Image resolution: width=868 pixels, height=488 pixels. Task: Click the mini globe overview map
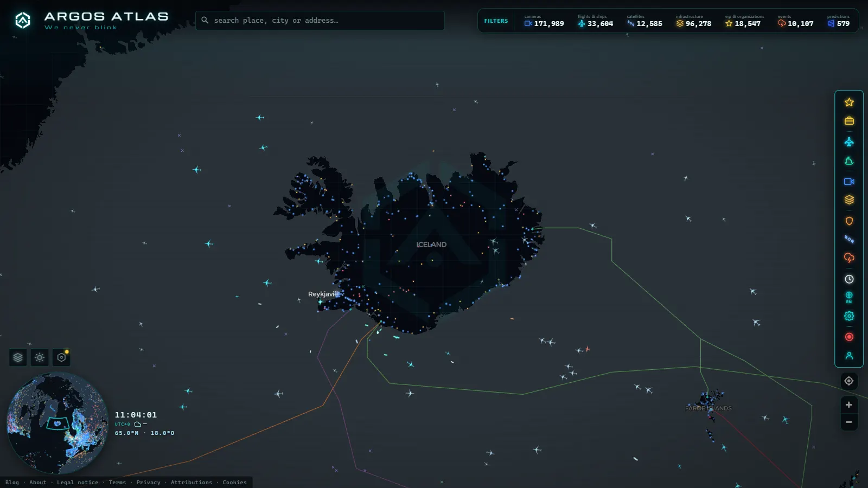(57, 423)
